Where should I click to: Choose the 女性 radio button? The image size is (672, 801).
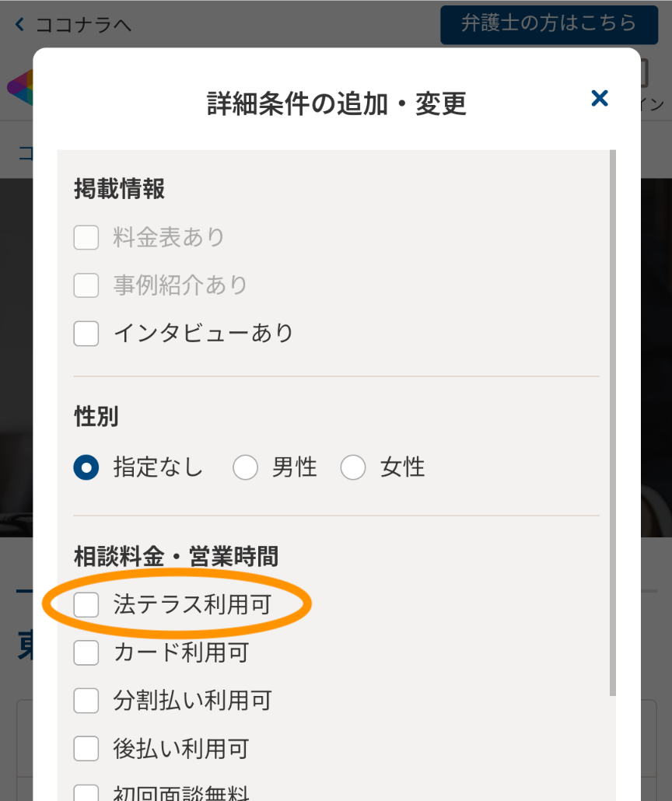point(353,467)
